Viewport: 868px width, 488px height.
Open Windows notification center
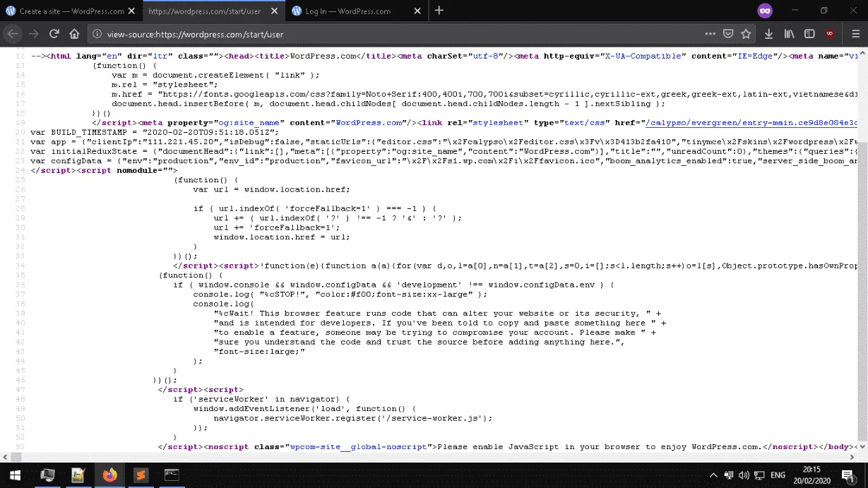click(x=848, y=475)
